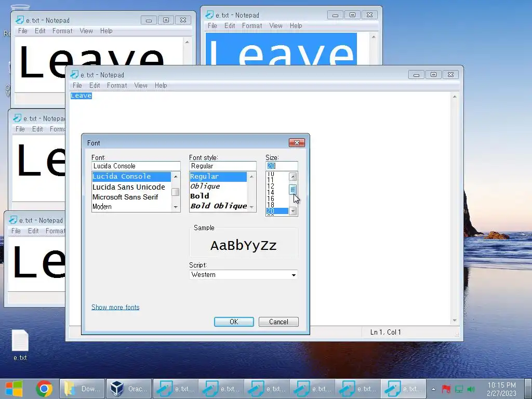
Task: Choose Oblique font style
Action: click(205, 187)
